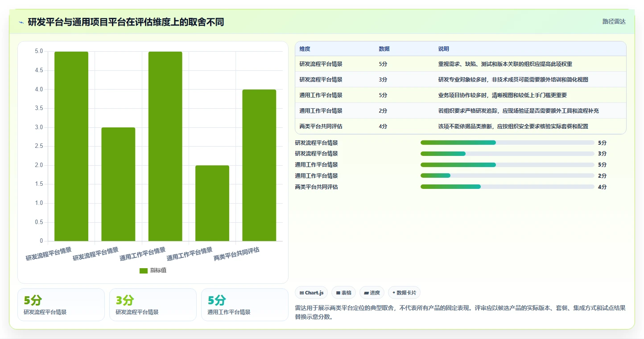Click the lightning icon beside the page title
The image size is (644, 339).
point(21,22)
